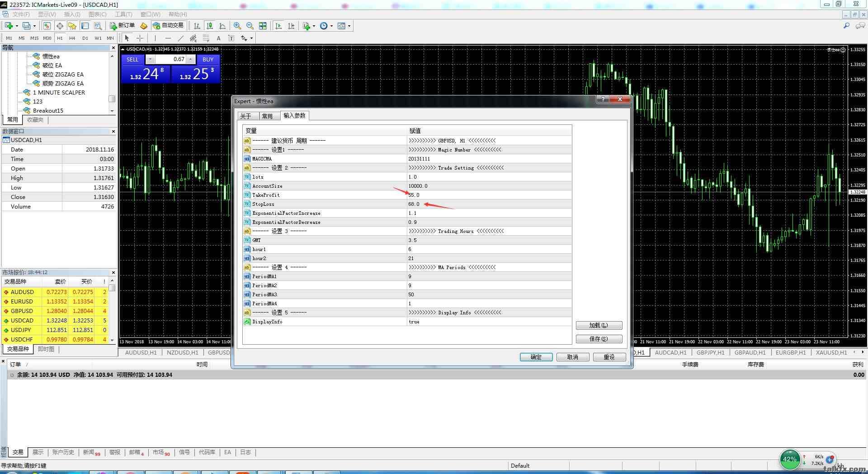Toggle the Data Window crosshair-style icon
This screenshot has width=868, height=474.
60,26
